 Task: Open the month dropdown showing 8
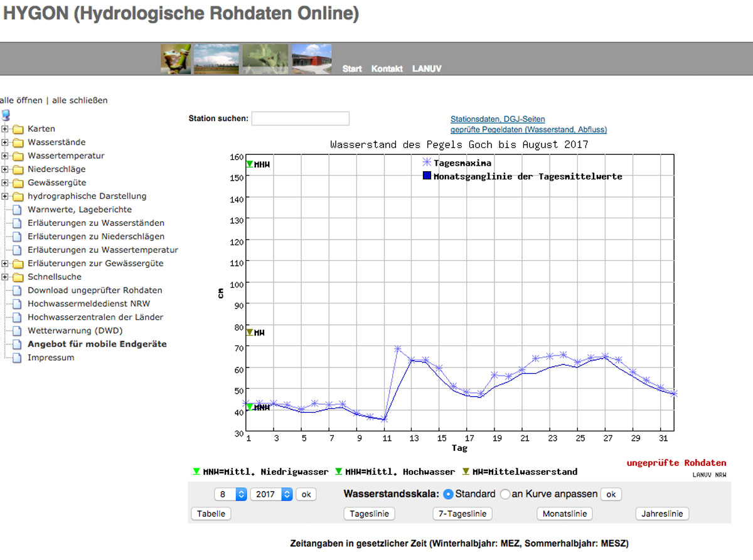point(231,494)
